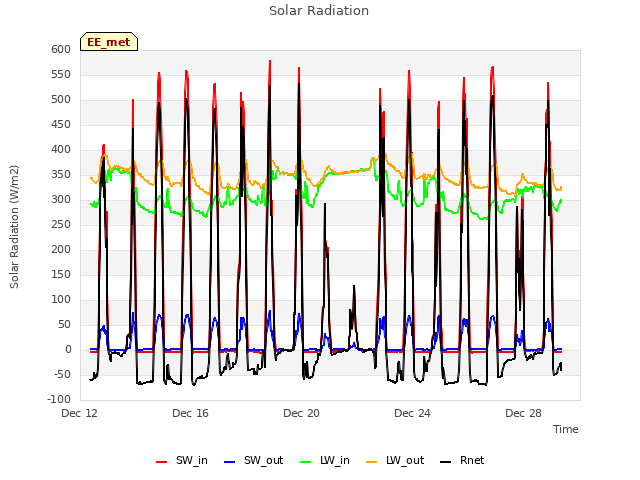
Task: Click the -100 y-axis tick label
Action: 59,400
